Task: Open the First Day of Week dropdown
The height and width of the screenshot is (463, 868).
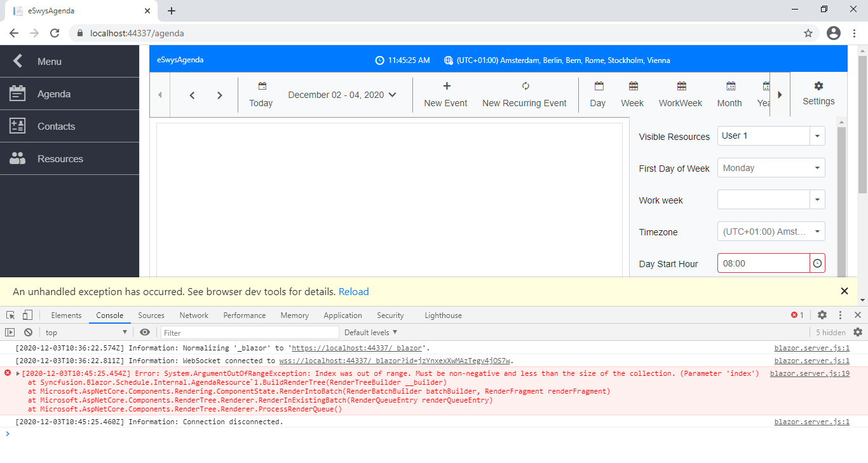Action: point(817,168)
